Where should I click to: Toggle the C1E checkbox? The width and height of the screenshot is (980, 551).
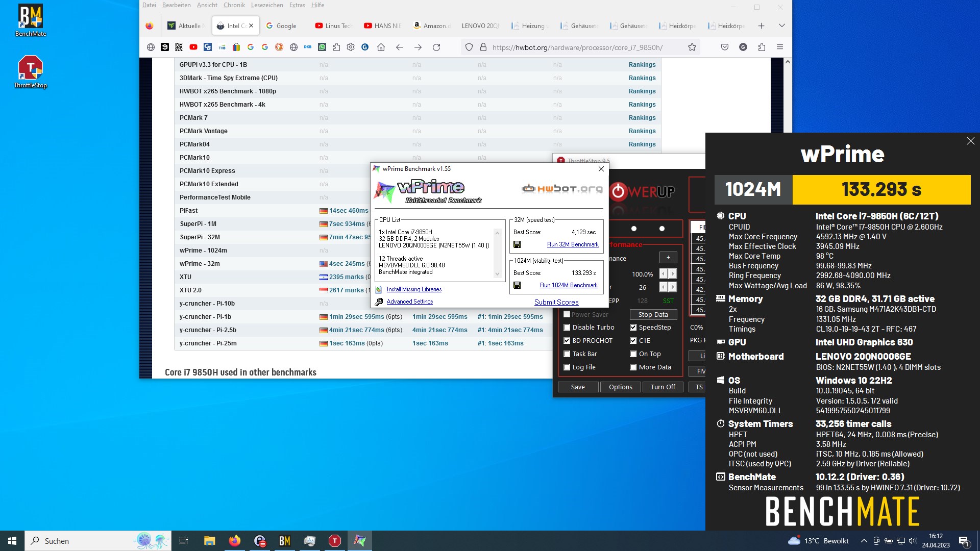tap(633, 341)
